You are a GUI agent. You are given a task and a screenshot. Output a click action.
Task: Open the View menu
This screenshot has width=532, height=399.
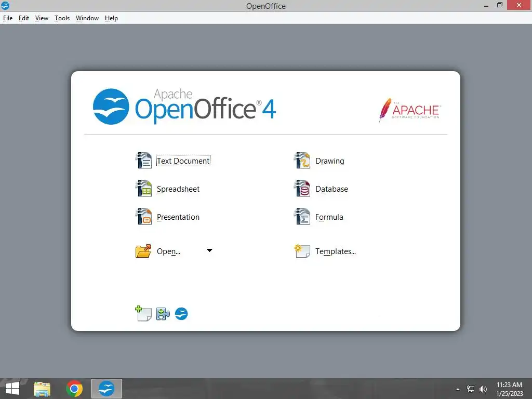42,18
